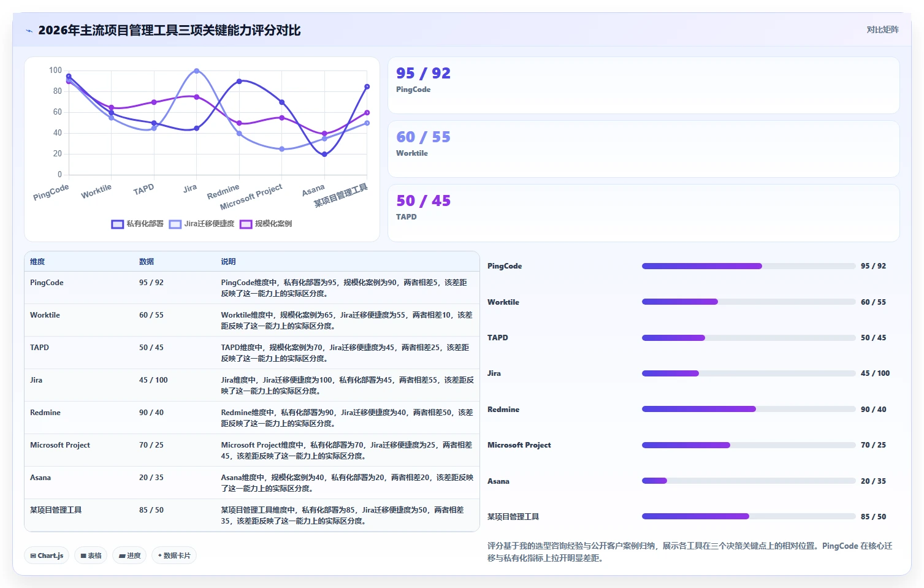Click the Chart.js tag chip
The image size is (924, 588).
[47, 556]
